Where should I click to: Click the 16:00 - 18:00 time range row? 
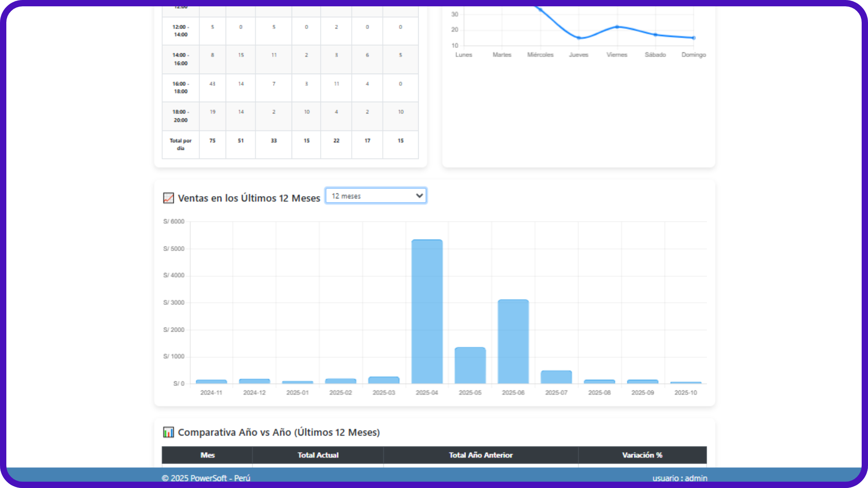pyautogui.click(x=180, y=88)
